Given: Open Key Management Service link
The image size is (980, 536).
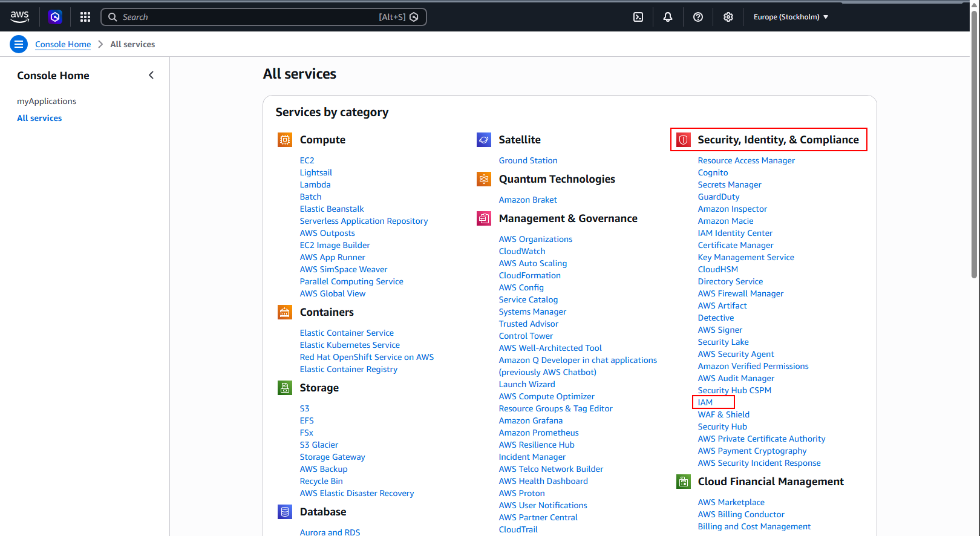Looking at the screenshot, I should pos(746,257).
